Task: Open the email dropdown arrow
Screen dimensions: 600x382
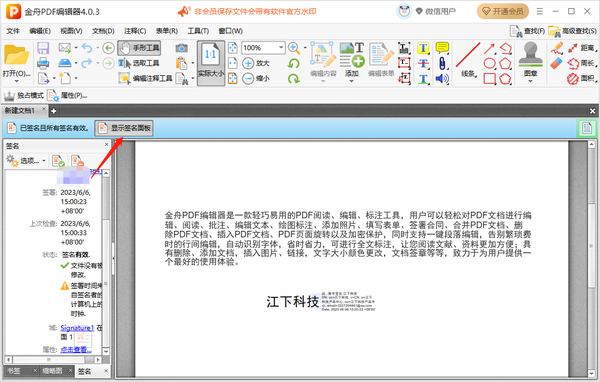Action: point(76,48)
